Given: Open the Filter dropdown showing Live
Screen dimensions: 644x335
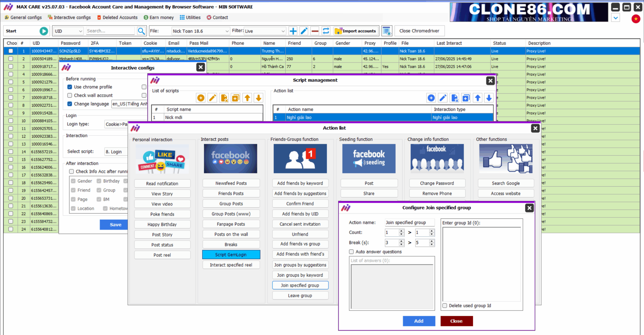Looking at the screenshot, I should pyautogui.click(x=265, y=31).
